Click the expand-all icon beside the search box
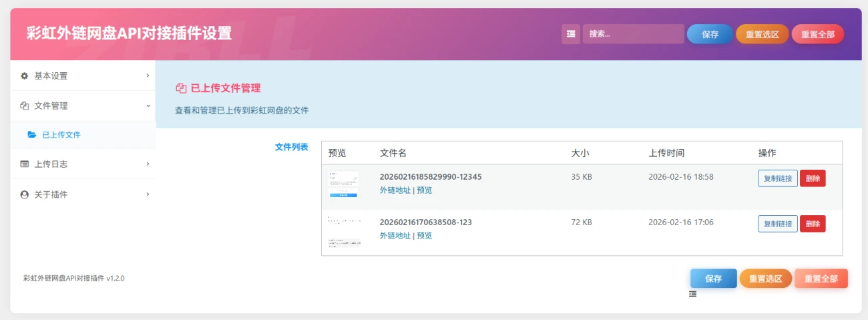 coord(571,34)
